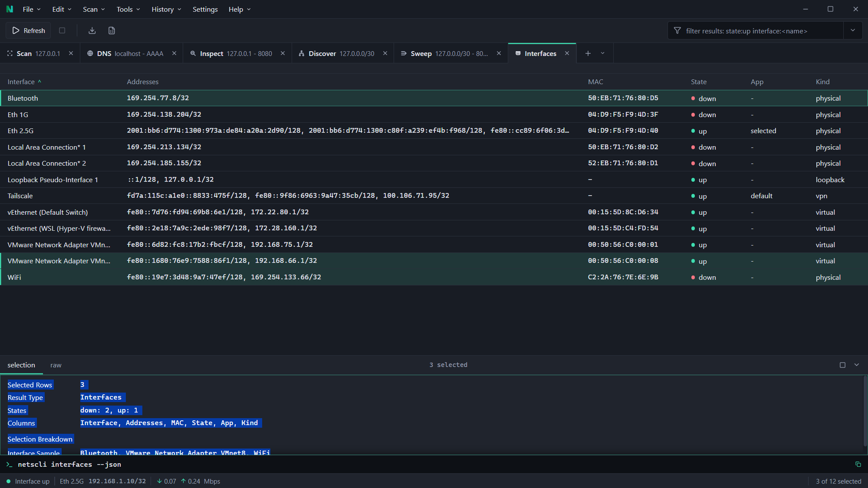Collapse the details panel chevron
The height and width of the screenshot is (488, 868).
point(857,365)
